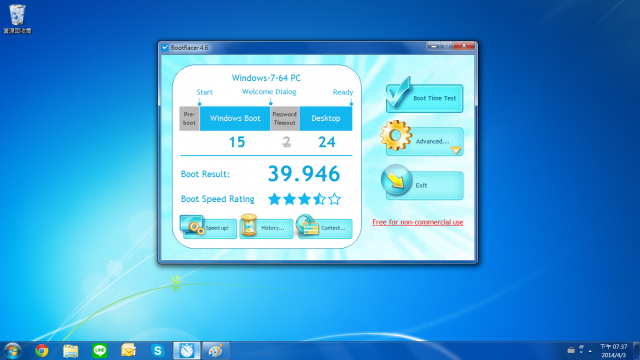Open the Paint taskbar item

[x=216, y=351]
